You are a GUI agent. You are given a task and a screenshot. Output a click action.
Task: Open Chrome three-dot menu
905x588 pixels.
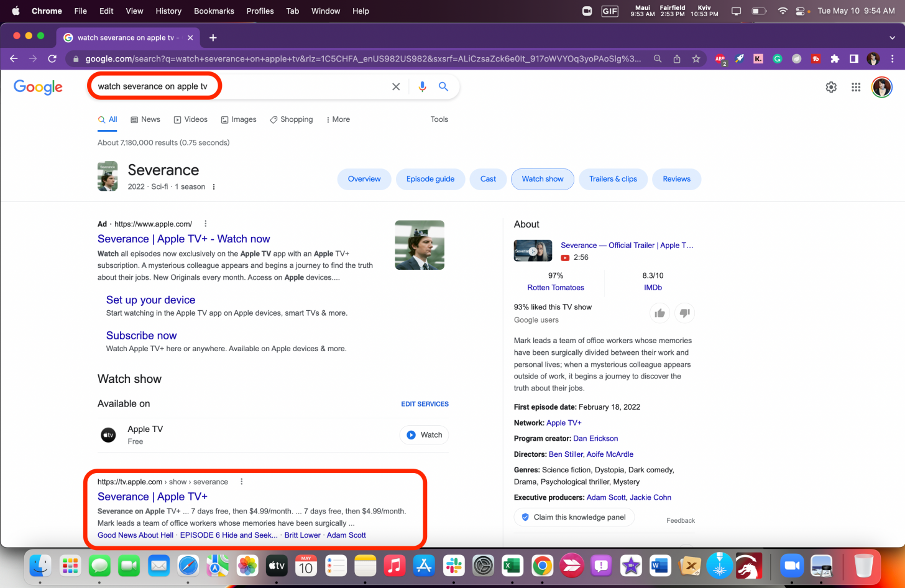pos(893,58)
